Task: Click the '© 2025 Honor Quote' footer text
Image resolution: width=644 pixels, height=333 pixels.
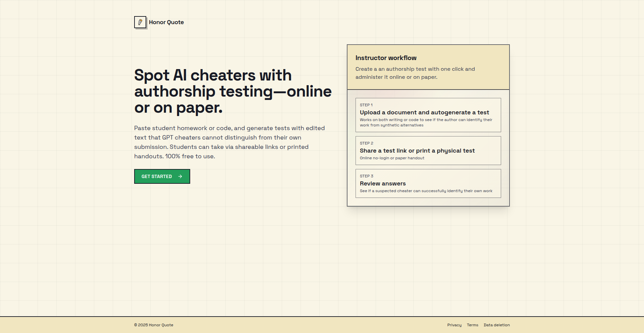Action: (x=154, y=325)
